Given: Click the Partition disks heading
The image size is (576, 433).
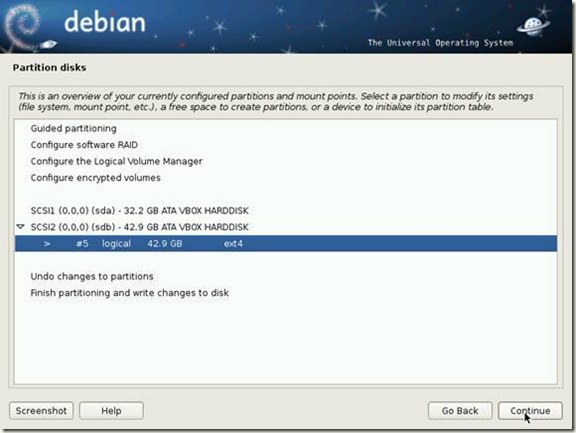Looking at the screenshot, I should click(49, 68).
